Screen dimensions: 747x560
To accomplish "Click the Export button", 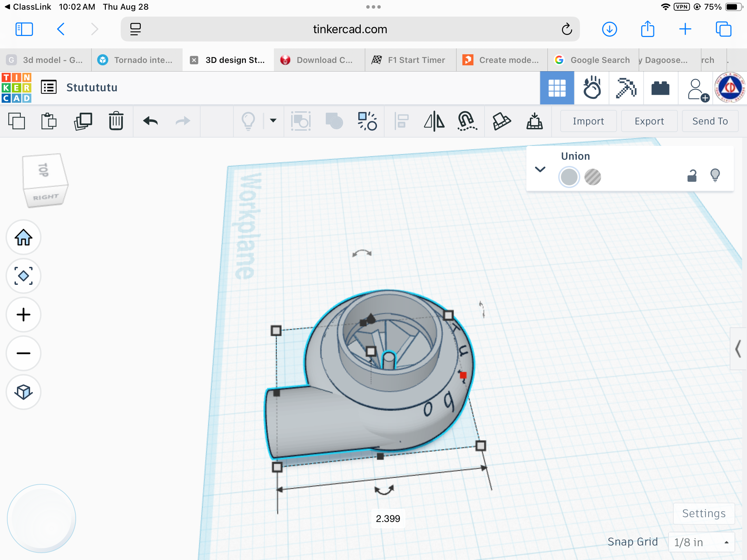I will [649, 121].
